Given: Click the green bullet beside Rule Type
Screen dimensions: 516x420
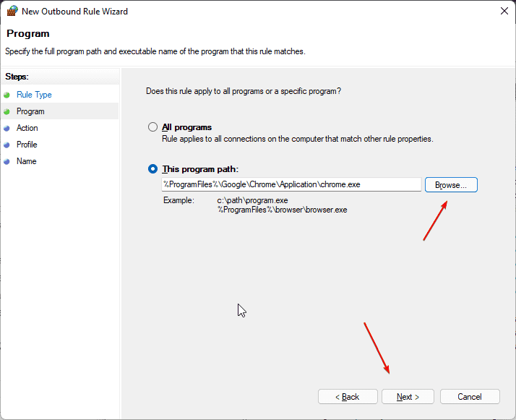Looking at the screenshot, I should pos(7,95).
